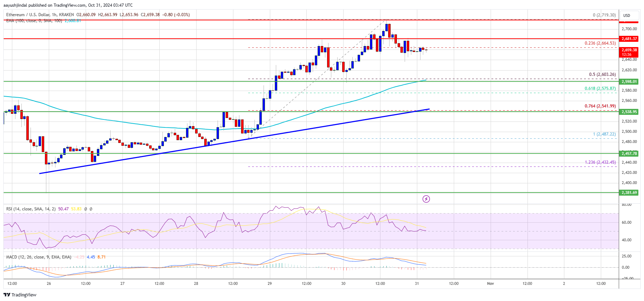Select the green 2,598.01 support price label
The image size is (644, 301).
point(629,81)
